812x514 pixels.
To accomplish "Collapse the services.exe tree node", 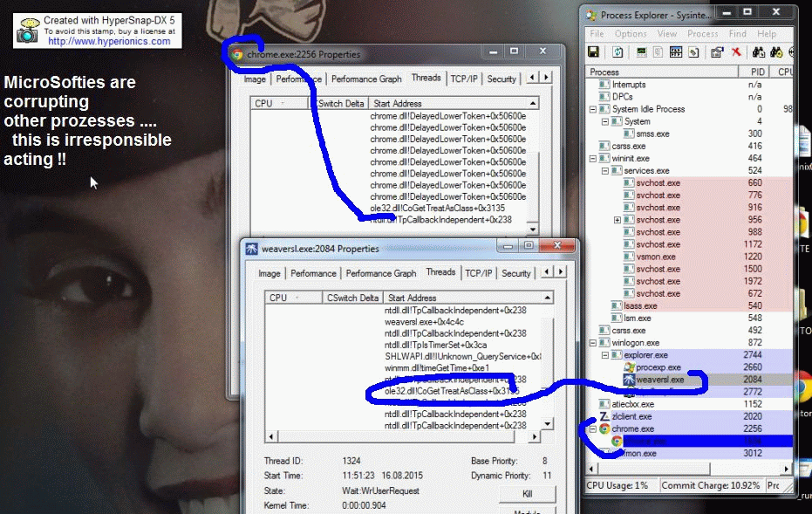I will tap(605, 171).
